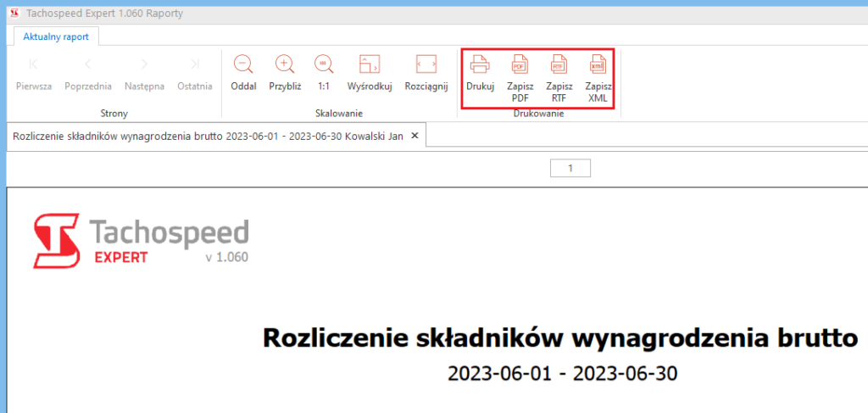Close the Kowalski Jan report tab
This screenshot has height=413, width=868.
point(415,136)
